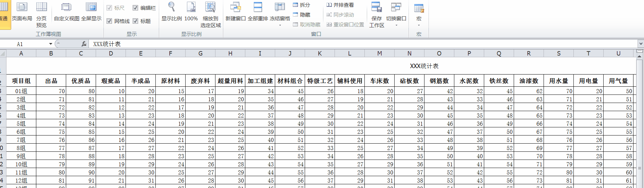Image resolution: width=644 pixels, height=188 pixels.
Task: Click the insert function fx button
Action: coord(84,44)
